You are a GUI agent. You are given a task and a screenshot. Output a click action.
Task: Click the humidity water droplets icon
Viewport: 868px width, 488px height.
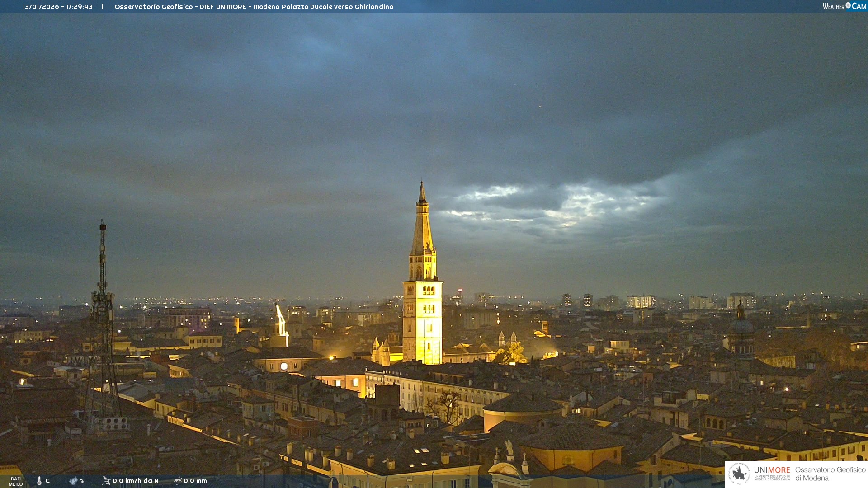pos(73,481)
